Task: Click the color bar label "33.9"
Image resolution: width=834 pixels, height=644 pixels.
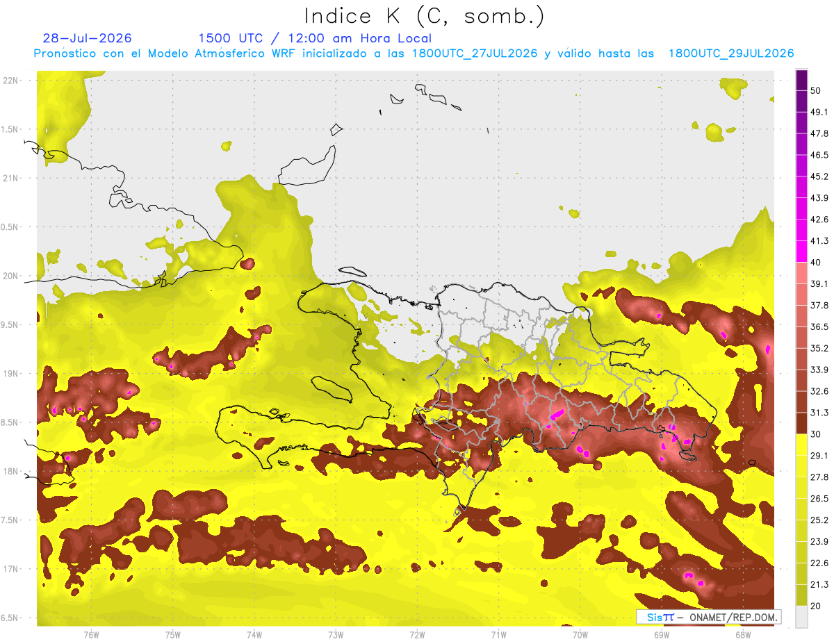Action: click(x=819, y=370)
